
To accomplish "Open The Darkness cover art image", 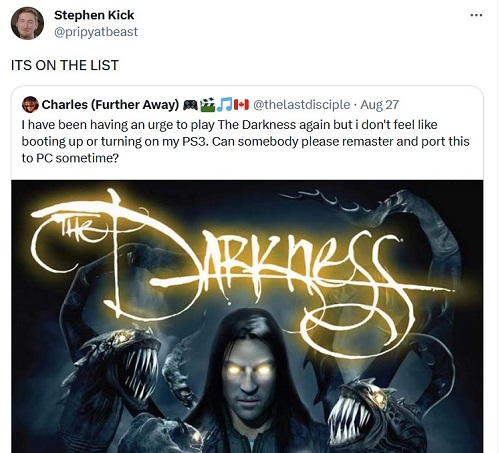I will (x=247, y=316).
